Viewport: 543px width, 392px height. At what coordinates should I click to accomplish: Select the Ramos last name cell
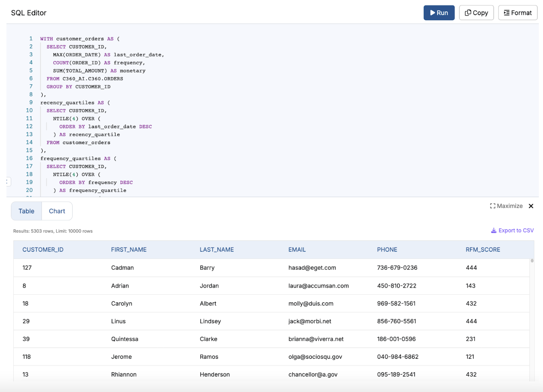209,357
